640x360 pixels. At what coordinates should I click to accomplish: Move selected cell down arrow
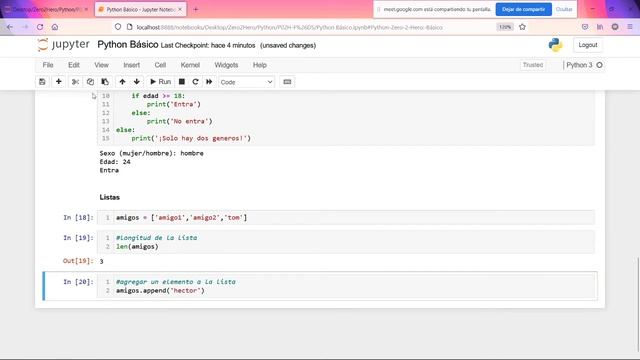(x=137, y=82)
